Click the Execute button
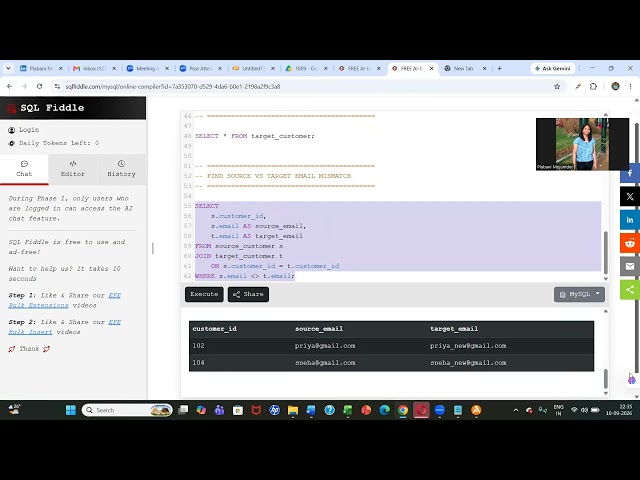Image resolution: width=640 pixels, height=480 pixels. (x=204, y=294)
